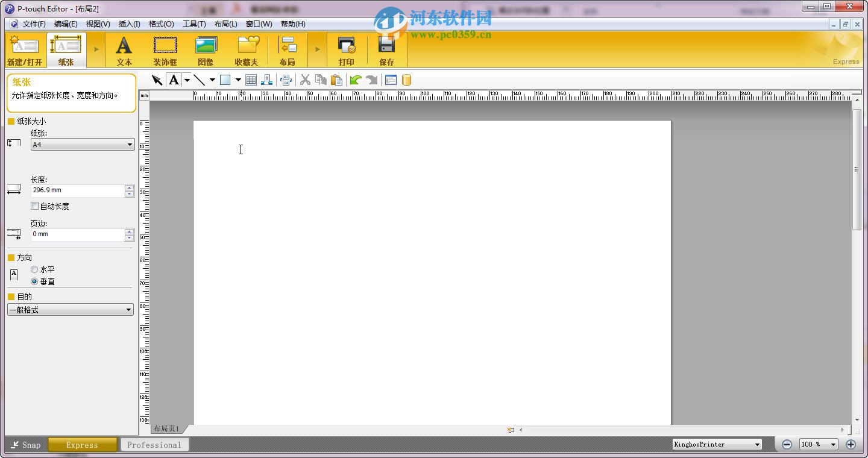Click the 打印 print icon
The width and height of the screenshot is (868, 458).
(x=347, y=49)
